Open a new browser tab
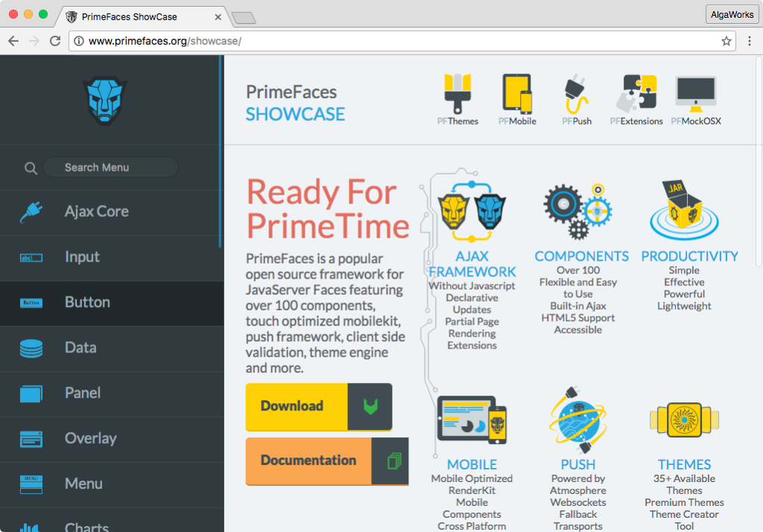 point(244,18)
